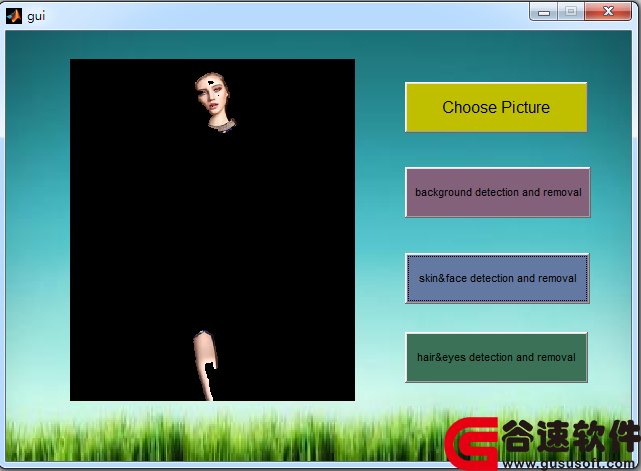Select skin&face detection and removal

[x=497, y=278]
